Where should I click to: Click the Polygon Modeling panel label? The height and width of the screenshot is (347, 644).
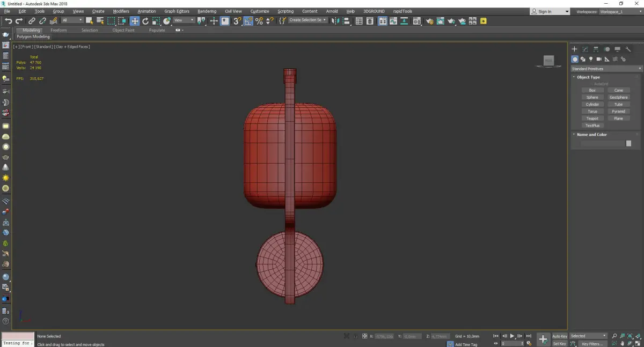(x=33, y=37)
